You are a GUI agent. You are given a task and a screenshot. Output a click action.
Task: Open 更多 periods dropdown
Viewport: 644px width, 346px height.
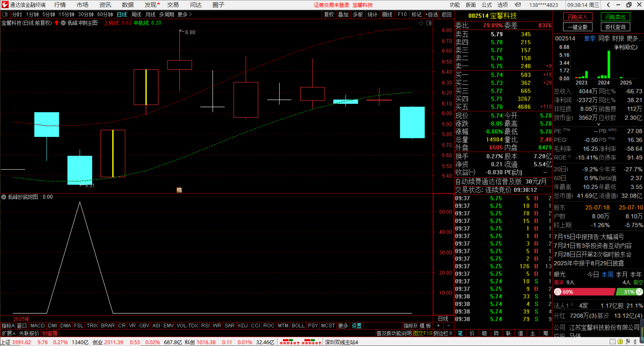(184, 14)
